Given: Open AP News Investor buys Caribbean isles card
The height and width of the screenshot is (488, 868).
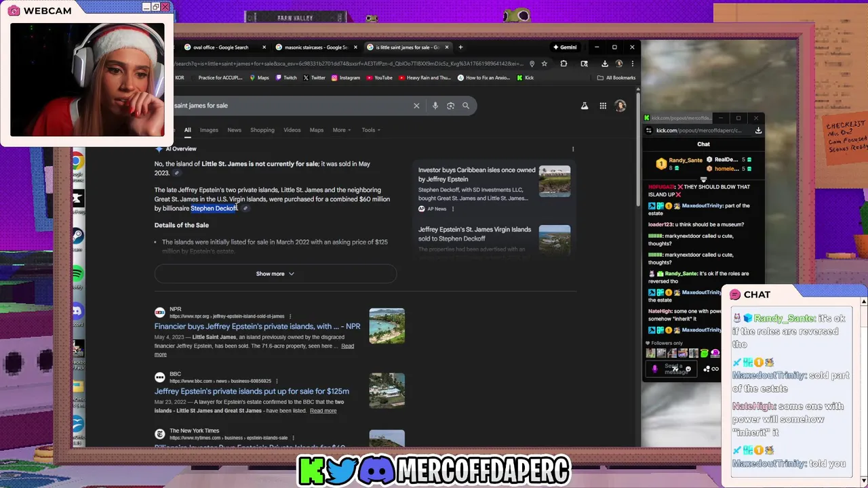Looking at the screenshot, I should [x=494, y=189].
